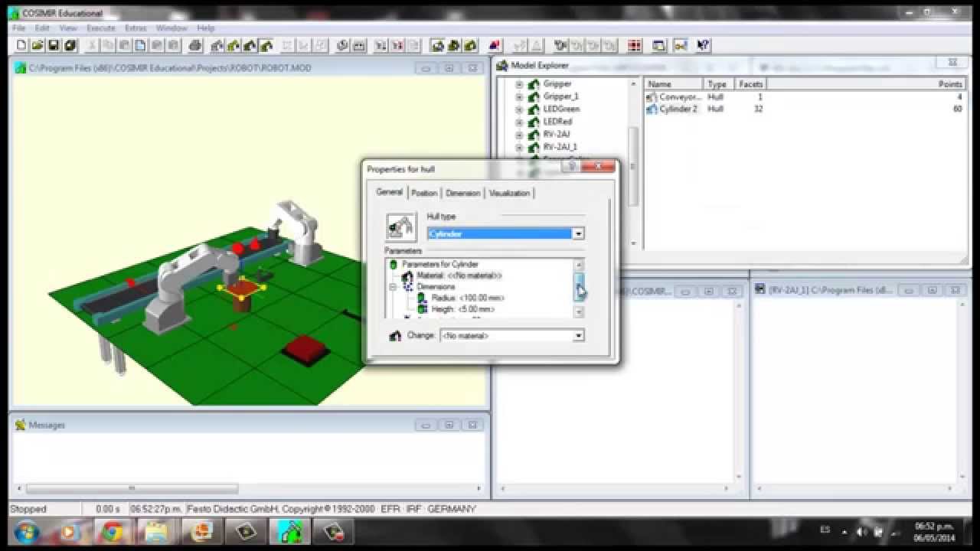This screenshot has height=551, width=980.
Task: Select the "Radius: <100.00 mm>" parameter
Action: [468, 298]
